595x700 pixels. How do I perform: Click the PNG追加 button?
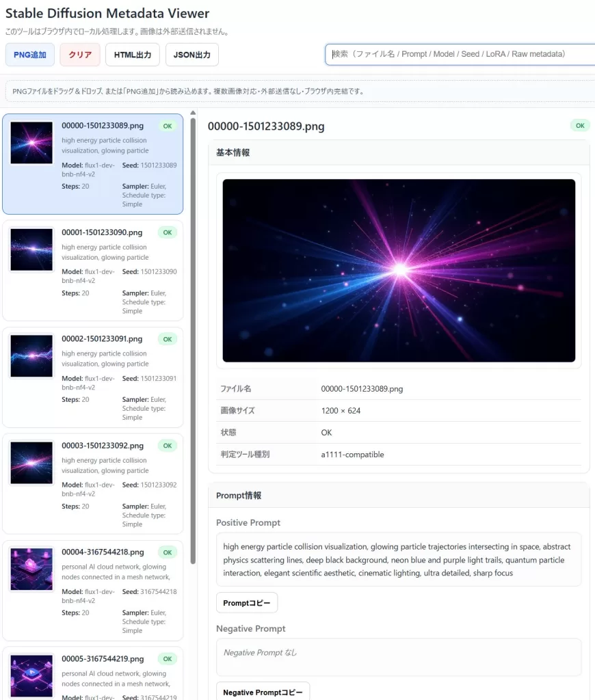point(29,55)
